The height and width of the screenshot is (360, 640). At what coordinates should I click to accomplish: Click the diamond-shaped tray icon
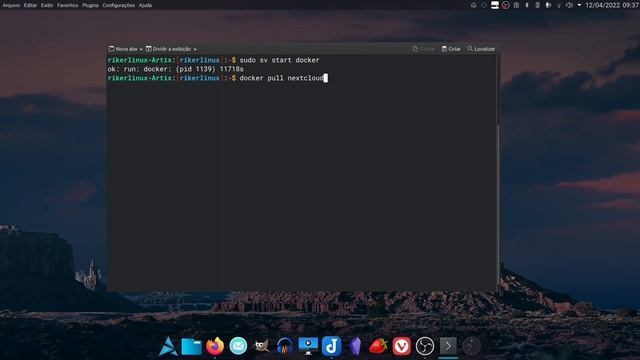pos(484,5)
